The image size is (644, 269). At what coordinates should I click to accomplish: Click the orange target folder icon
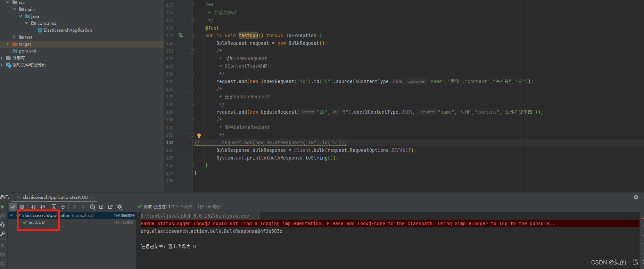tap(15, 44)
